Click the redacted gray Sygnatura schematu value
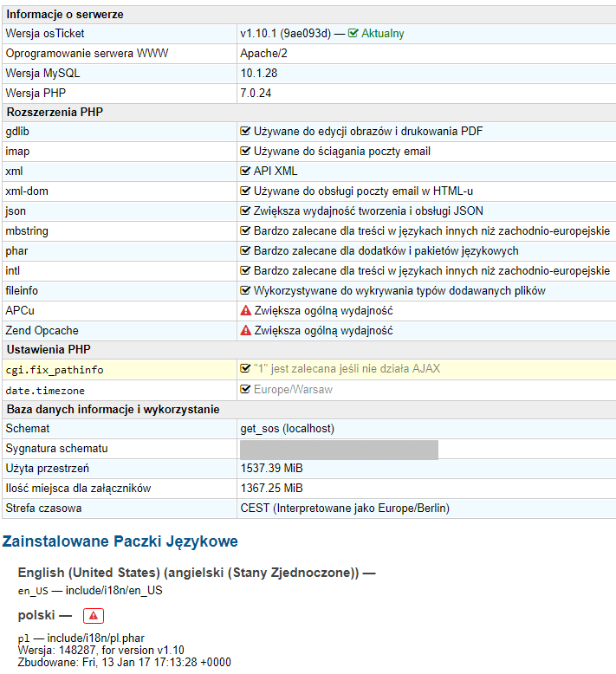 click(339, 450)
